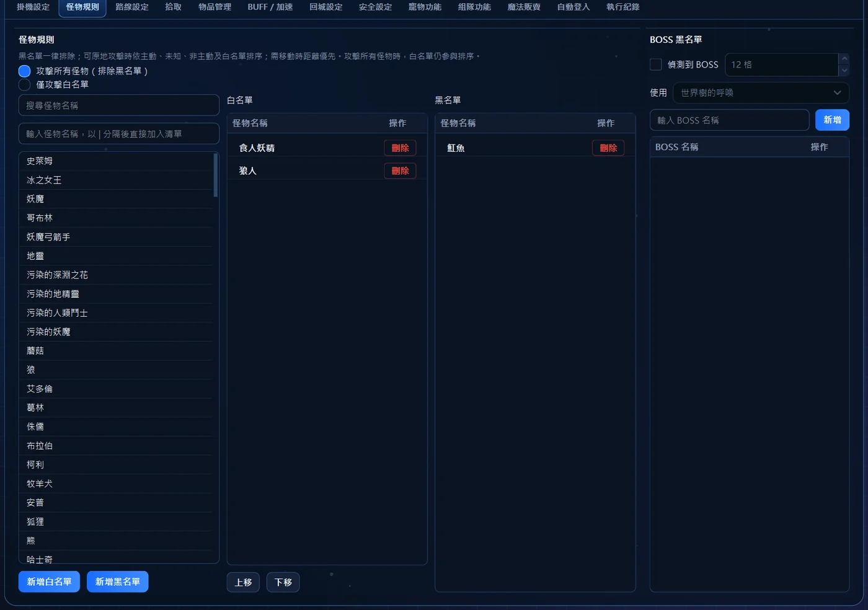Delete 狼人 from whitelist
Viewport: 868px width, 610px height.
(x=401, y=171)
